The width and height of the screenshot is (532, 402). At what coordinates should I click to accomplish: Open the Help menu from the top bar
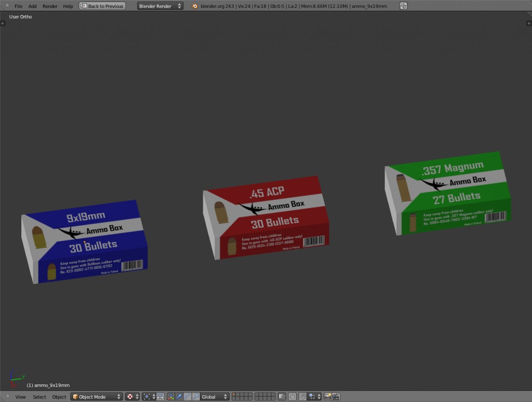(x=68, y=6)
